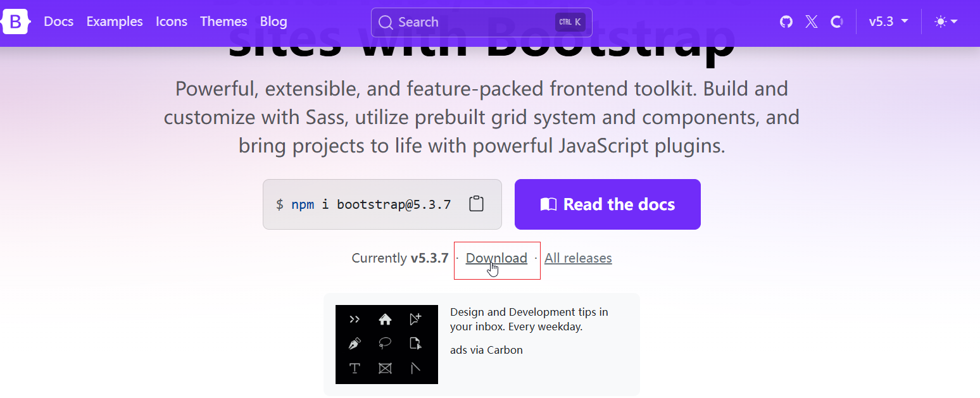Viewport: 980px width, 398px height.
Task: Open the Themes navigation link
Action: pos(223,22)
